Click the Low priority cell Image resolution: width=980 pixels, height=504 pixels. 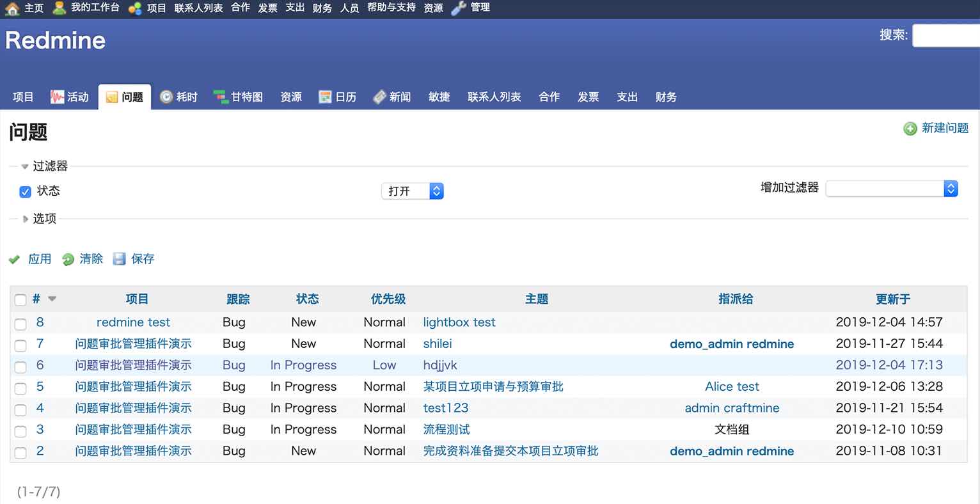[384, 365]
